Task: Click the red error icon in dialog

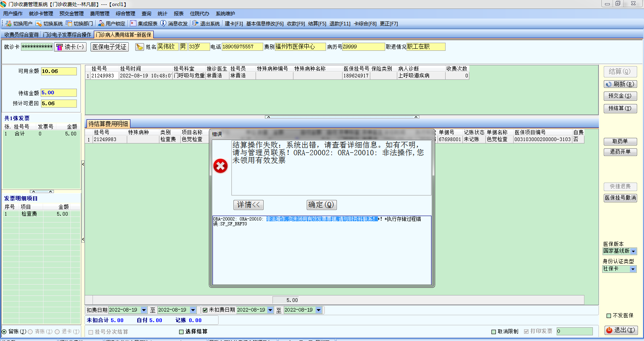Action: (x=221, y=166)
